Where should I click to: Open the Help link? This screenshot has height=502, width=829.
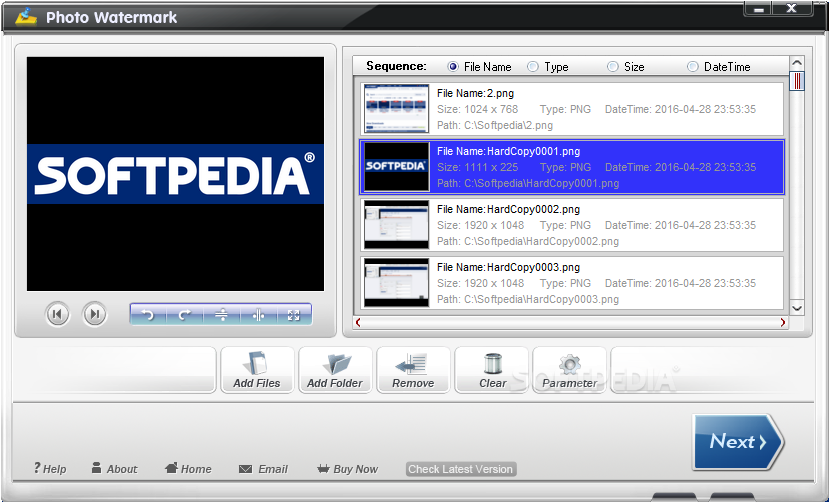click(x=50, y=469)
